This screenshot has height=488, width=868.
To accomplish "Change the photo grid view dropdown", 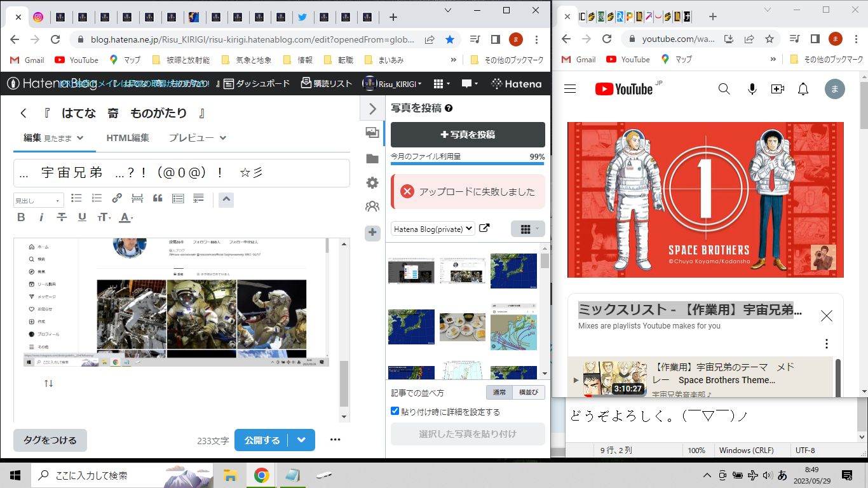I will click(x=528, y=229).
